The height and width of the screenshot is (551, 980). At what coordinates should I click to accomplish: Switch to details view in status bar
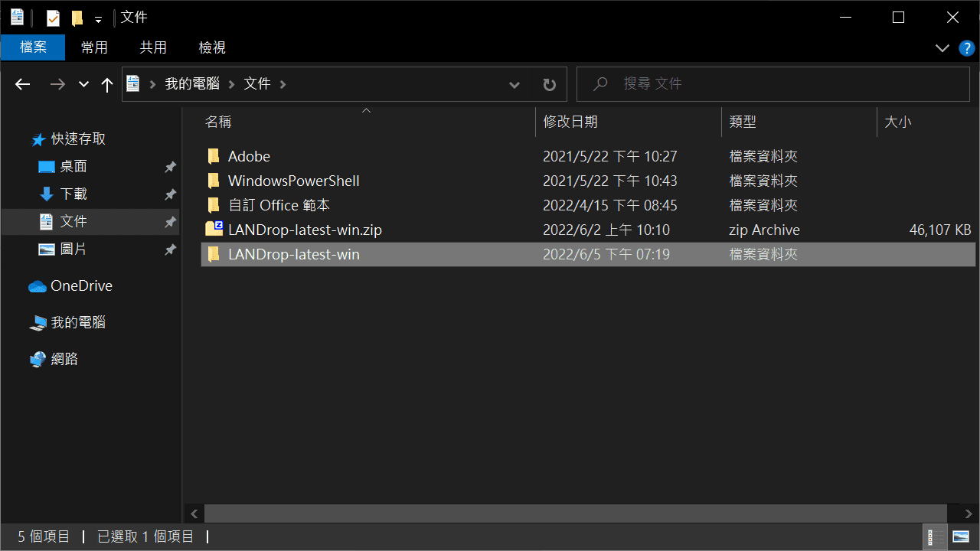click(934, 536)
